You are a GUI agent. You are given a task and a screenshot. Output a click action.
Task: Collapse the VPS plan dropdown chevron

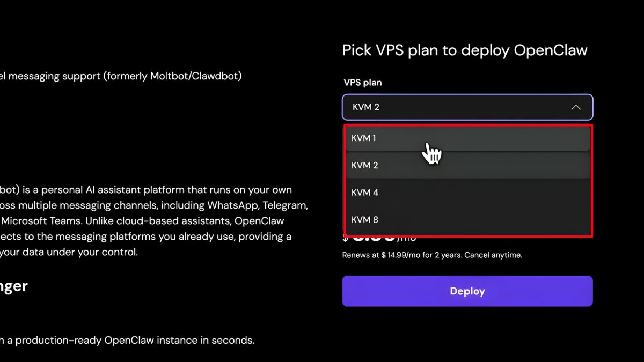pos(576,107)
